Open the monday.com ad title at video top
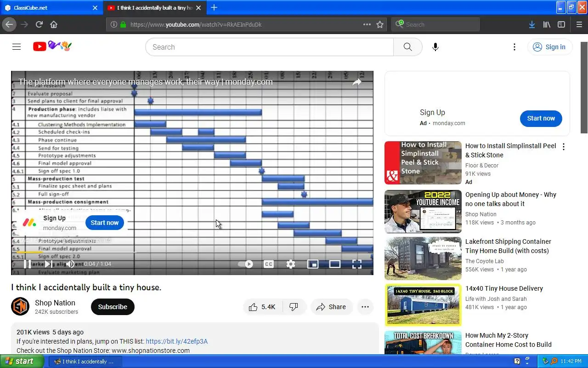Image resolution: width=588 pixels, height=368 pixels. pos(146,82)
